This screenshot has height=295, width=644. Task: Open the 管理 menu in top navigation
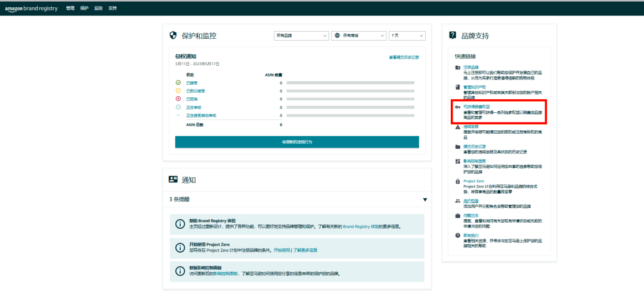pos(70,9)
